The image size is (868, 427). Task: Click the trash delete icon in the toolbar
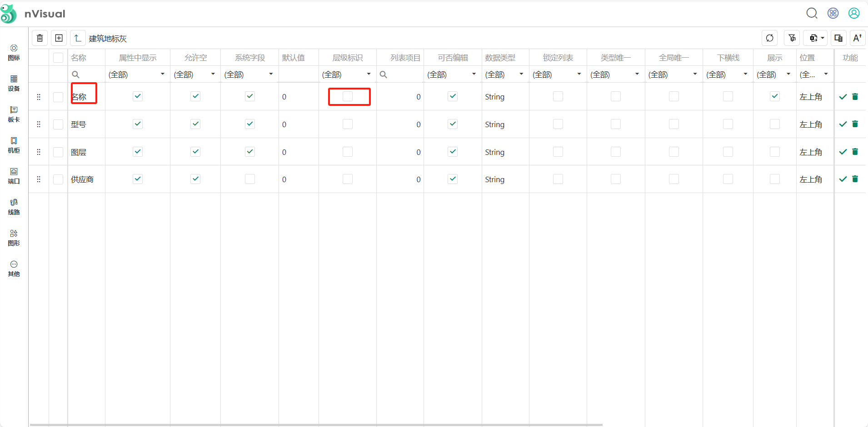click(40, 38)
